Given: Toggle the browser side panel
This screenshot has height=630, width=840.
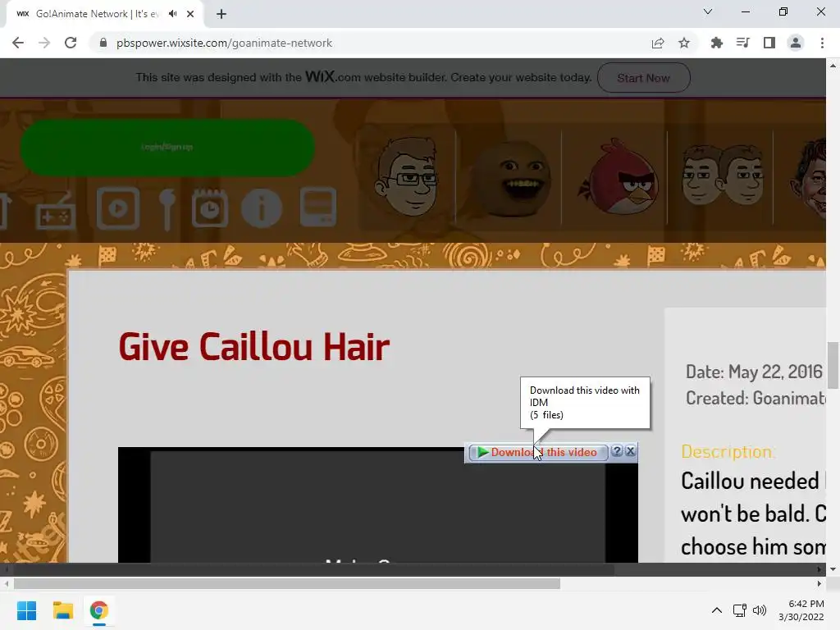Looking at the screenshot, I should click(769, 43).
